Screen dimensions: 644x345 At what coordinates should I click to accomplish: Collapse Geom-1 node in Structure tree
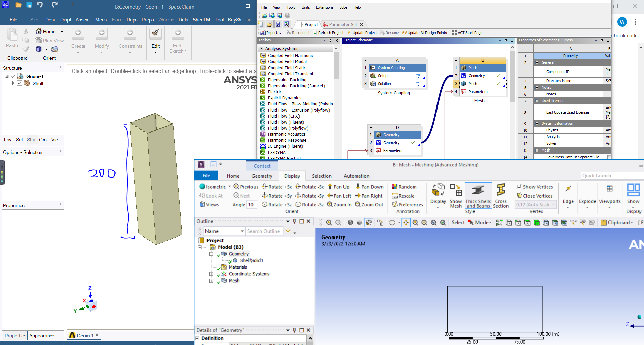[7, 76]
